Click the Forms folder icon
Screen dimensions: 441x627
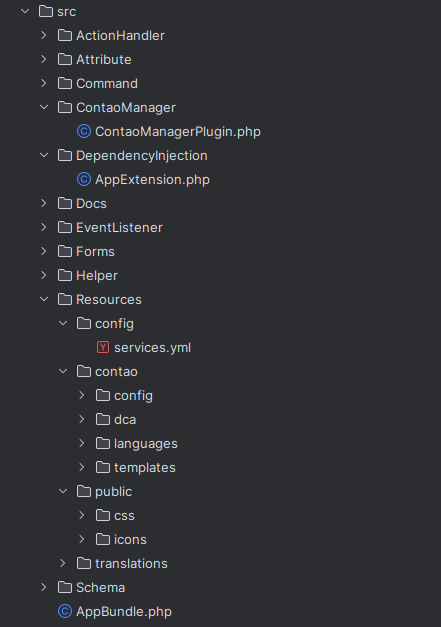[65, 251]
